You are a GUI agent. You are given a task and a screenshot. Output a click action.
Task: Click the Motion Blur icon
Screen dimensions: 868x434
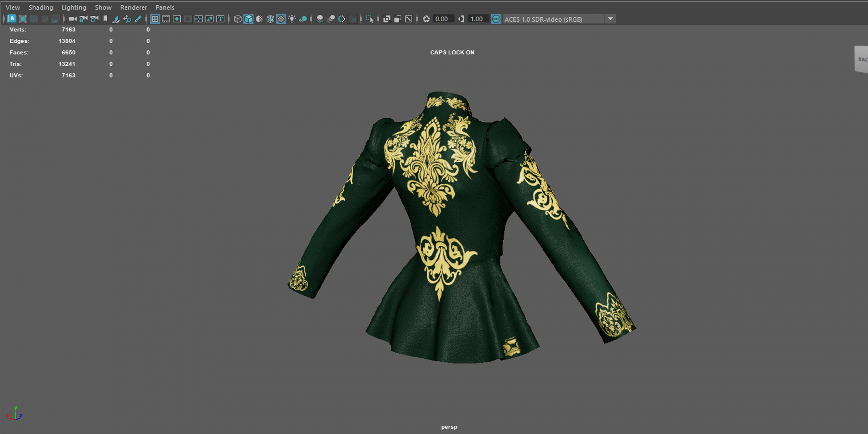coord(331,19)
